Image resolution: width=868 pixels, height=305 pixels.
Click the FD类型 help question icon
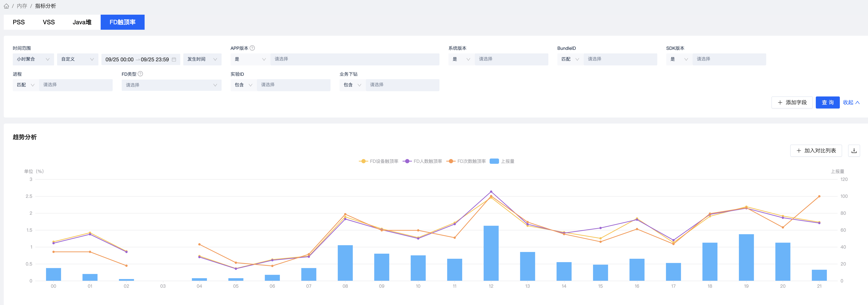pos(140,74)
